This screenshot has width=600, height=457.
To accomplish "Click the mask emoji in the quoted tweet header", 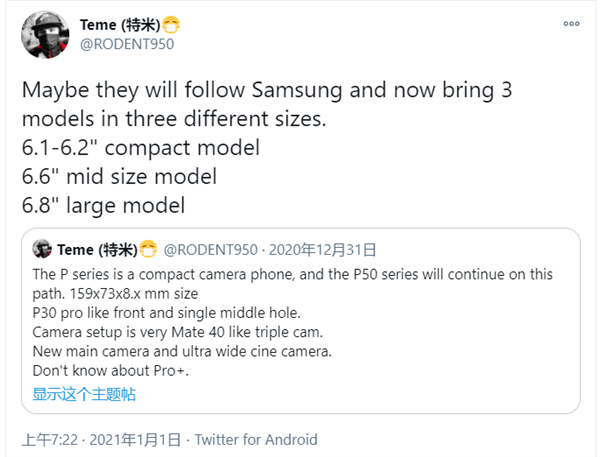I will tap(148, 248).
